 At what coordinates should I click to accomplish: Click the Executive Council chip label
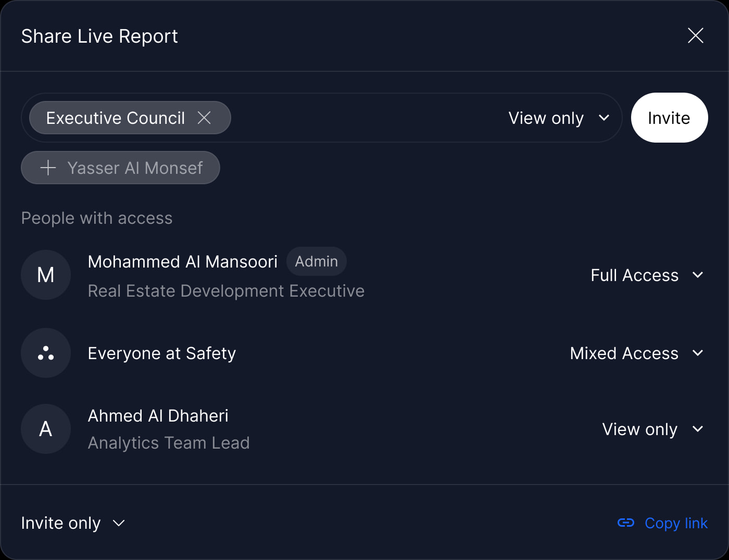coord(115,118)
